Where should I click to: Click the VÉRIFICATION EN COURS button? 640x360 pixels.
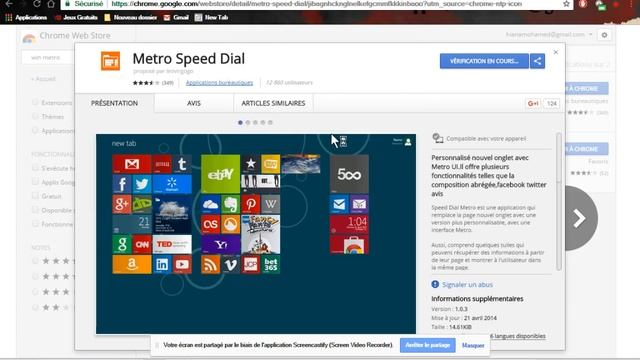coord(484,61)
